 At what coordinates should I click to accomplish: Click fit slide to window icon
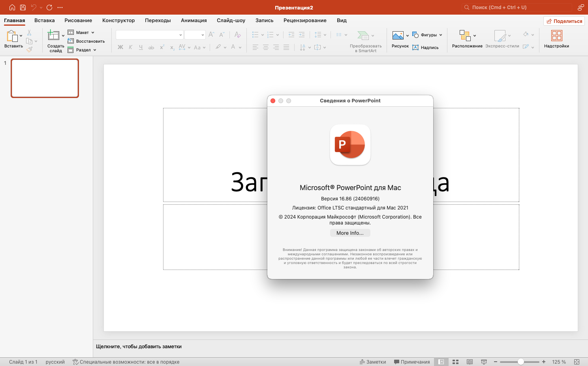577,362
